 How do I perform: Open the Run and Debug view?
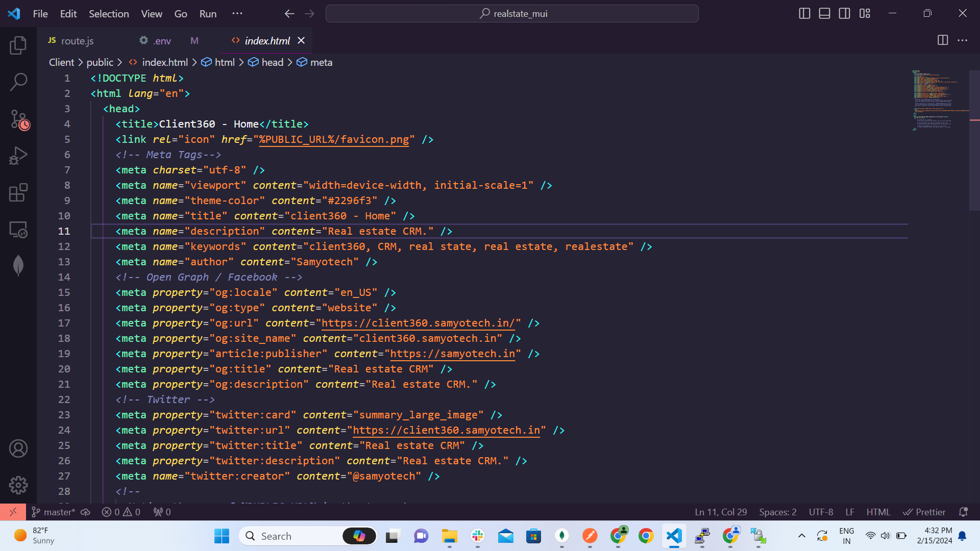click(18, 156)
